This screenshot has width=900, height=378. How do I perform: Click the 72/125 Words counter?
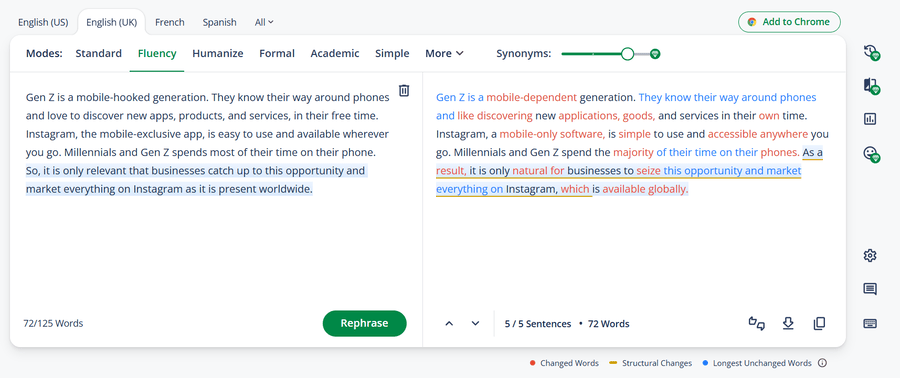[x=53, y=323]
